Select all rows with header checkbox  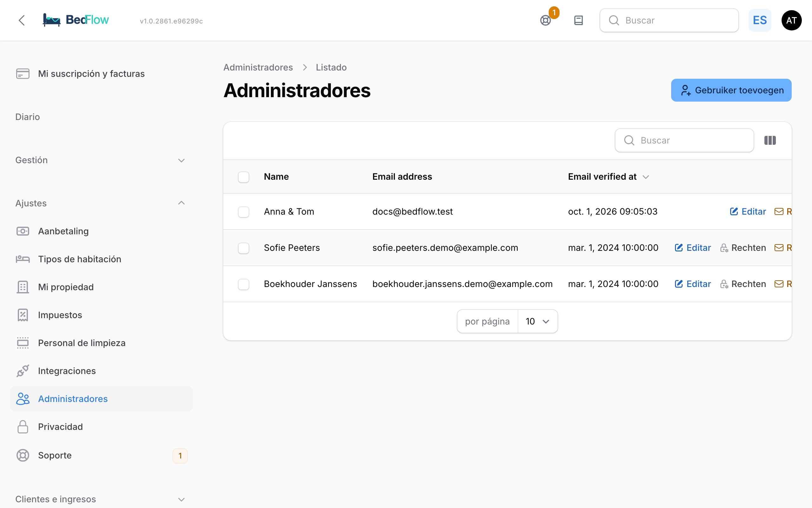tap(244, 177)
